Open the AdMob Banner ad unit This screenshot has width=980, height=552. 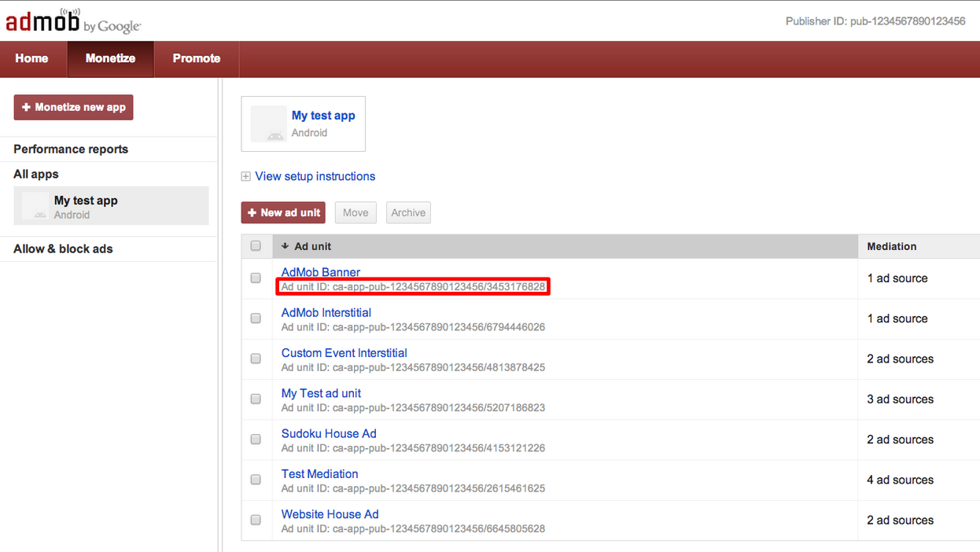[x=321, y=272]
